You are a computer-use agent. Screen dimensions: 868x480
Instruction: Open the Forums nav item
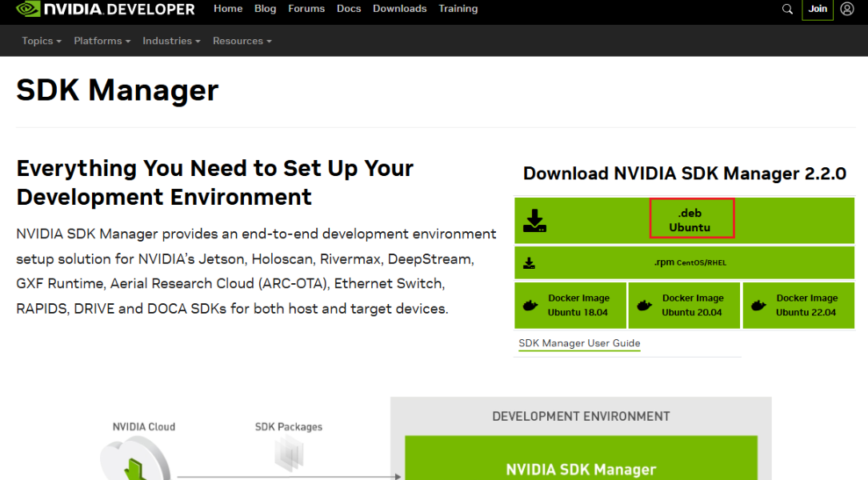click(306, 9)
